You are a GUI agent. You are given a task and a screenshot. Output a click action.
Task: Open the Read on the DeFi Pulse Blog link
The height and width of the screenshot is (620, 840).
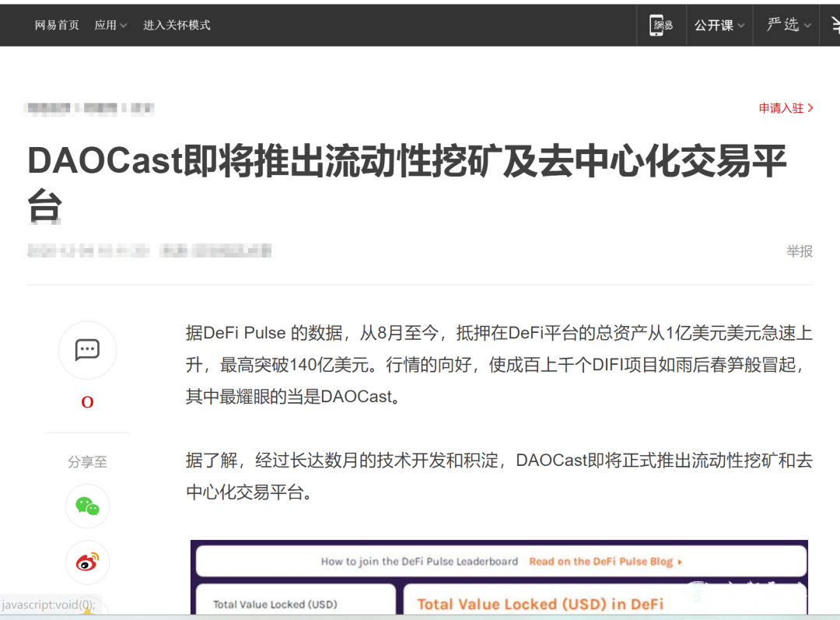pyautogui.click(x=605, y=562)
